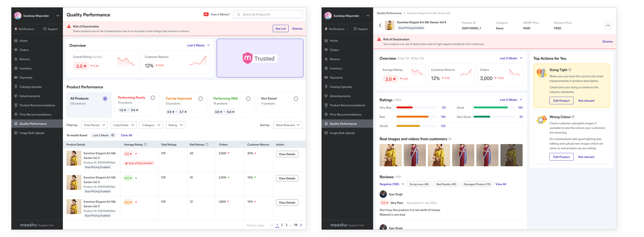
Task: Click the Notifications bell in the left window
Action: pos(16,29)
